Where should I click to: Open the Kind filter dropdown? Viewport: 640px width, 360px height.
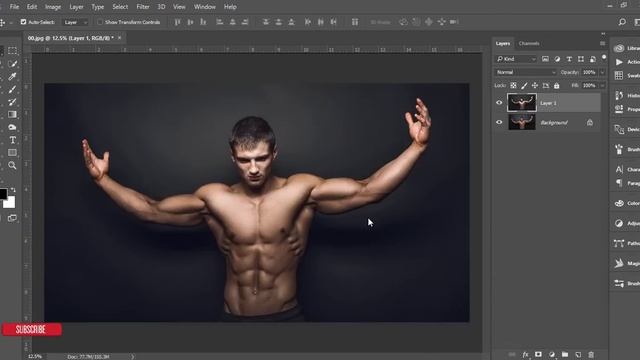click(516, 59)
